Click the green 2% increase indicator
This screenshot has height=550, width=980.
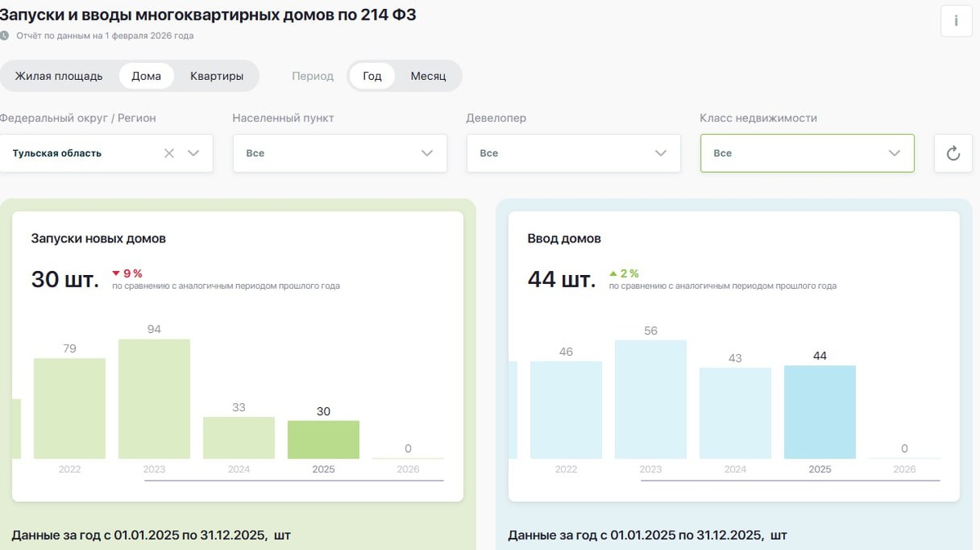click(624, 273)
